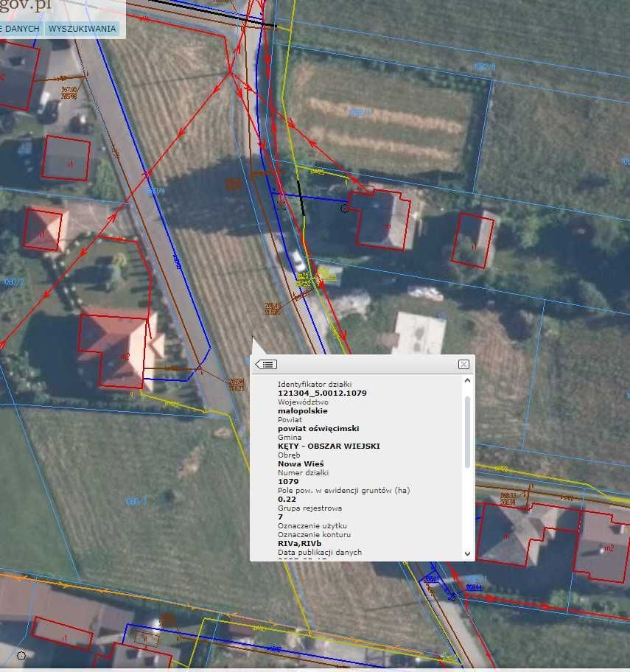The image size is (630, 672).
Task: Click the 'małopolskie' value
Action: (303, 410)
